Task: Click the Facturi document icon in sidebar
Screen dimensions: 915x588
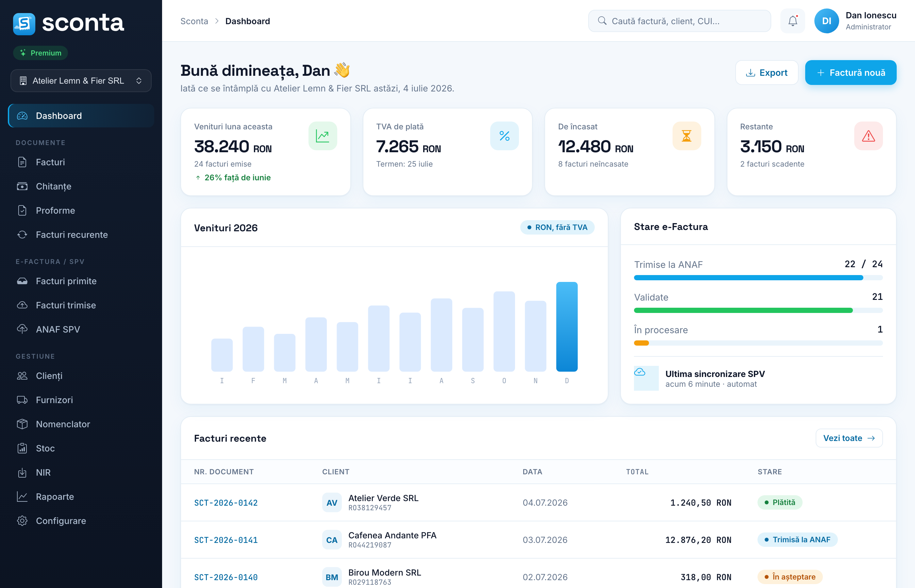Action: pyautogui.click(x=22, y=162)
